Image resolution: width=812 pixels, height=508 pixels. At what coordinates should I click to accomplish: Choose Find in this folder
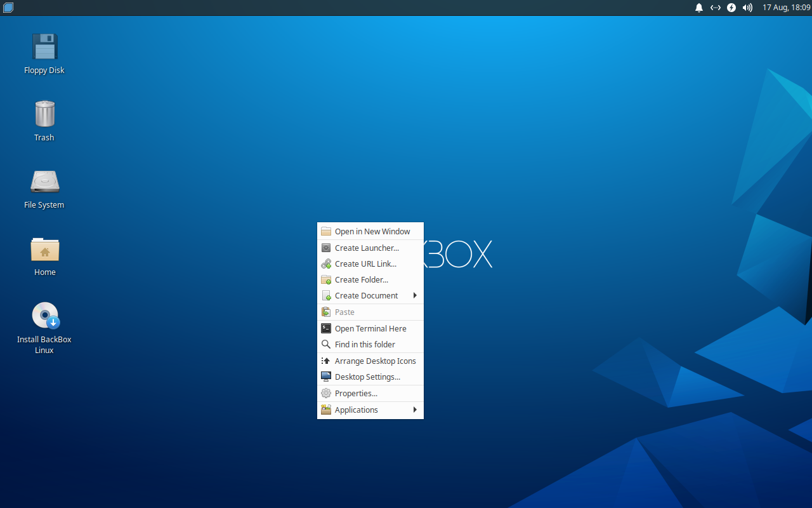(x=370, y=344)
